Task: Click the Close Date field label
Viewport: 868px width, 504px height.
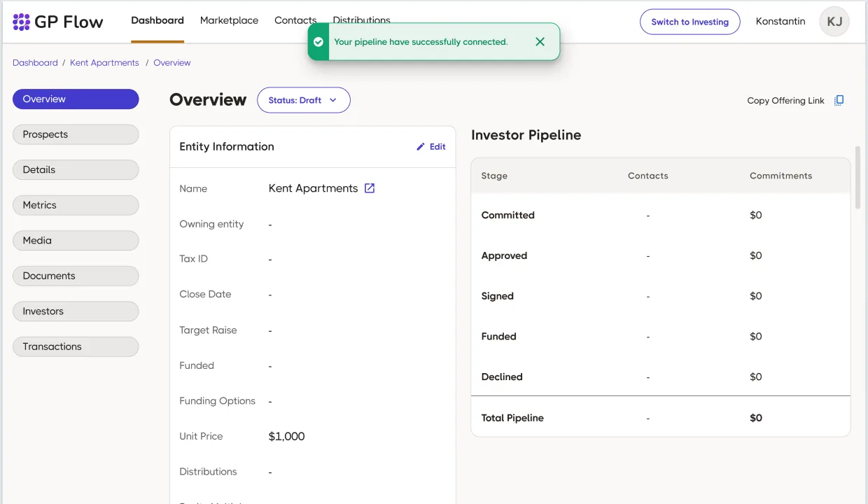Action: tap(205, 294)
